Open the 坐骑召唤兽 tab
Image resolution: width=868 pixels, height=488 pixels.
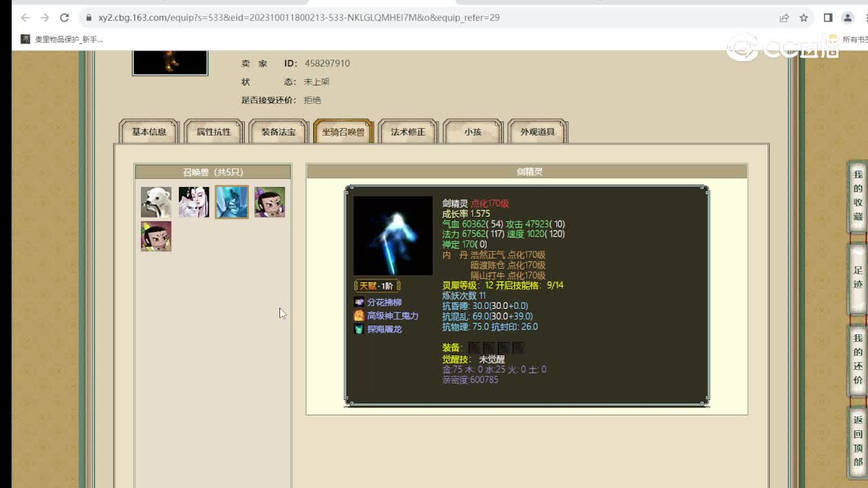point(343,132)
